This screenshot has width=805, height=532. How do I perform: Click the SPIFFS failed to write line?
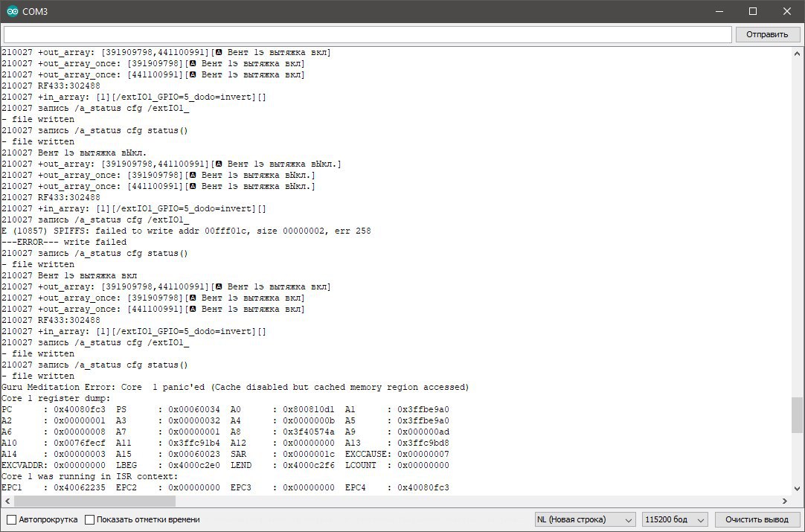click(186, 231)
